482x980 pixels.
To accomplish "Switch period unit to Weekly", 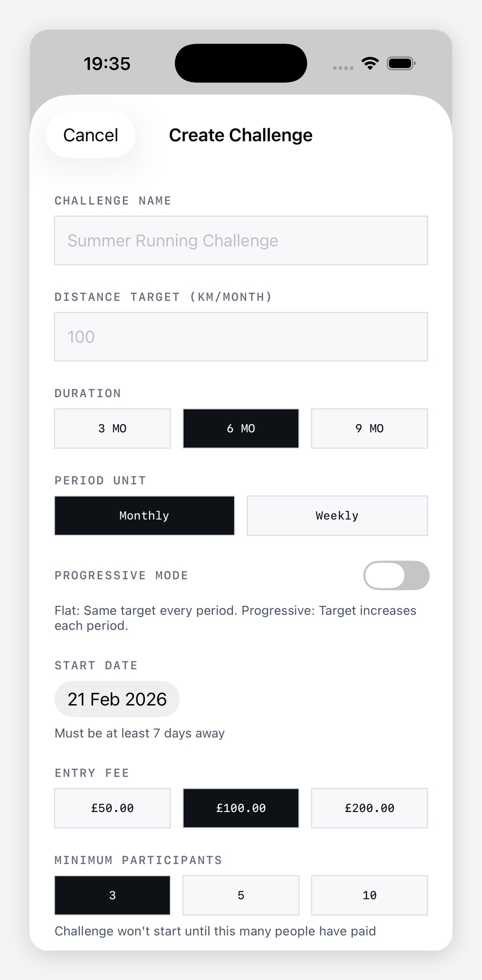I will coord(337,516).
